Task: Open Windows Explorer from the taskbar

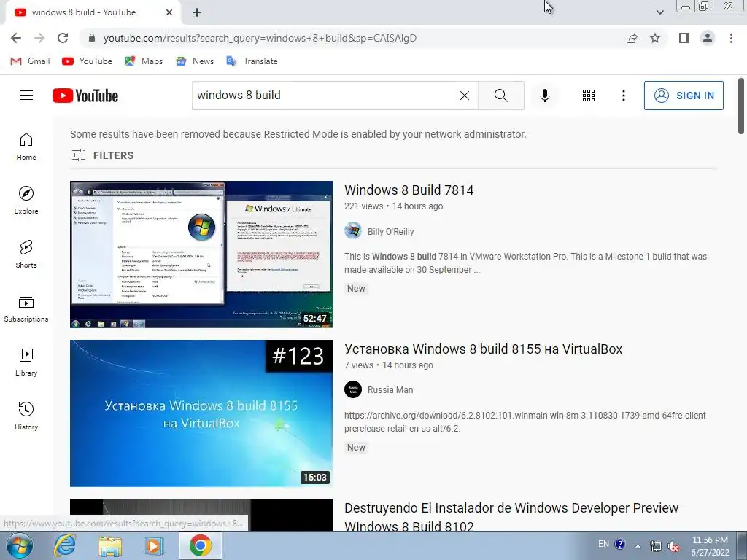Action: 110,545
